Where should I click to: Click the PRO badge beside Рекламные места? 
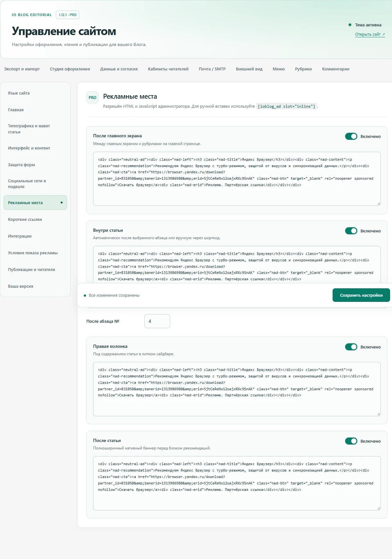click(x=92, y=97)
